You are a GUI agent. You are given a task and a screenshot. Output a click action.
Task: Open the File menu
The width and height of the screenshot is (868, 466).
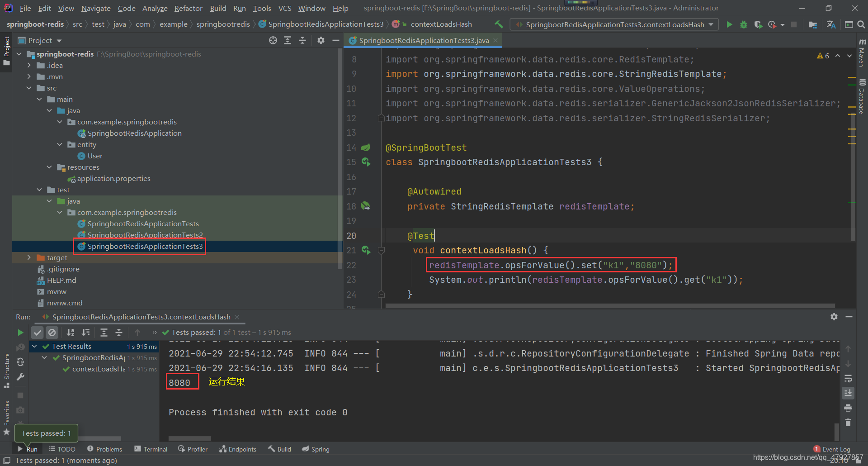point(25,8)
